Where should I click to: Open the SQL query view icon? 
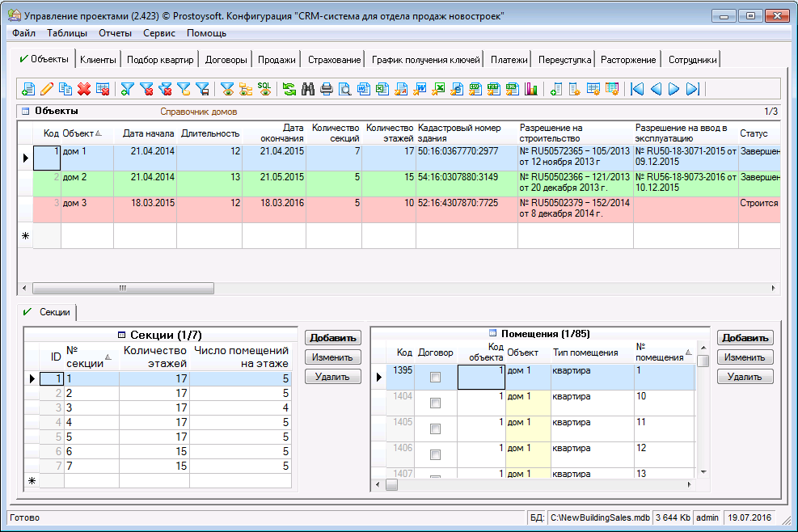pos(264,89)
